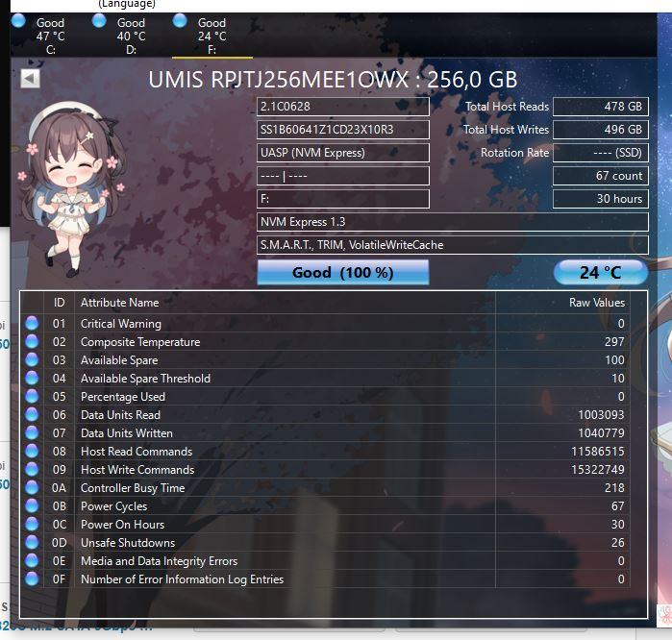
Task: Click status orb for Media and Data Integrity Errors
Action: 32,561
